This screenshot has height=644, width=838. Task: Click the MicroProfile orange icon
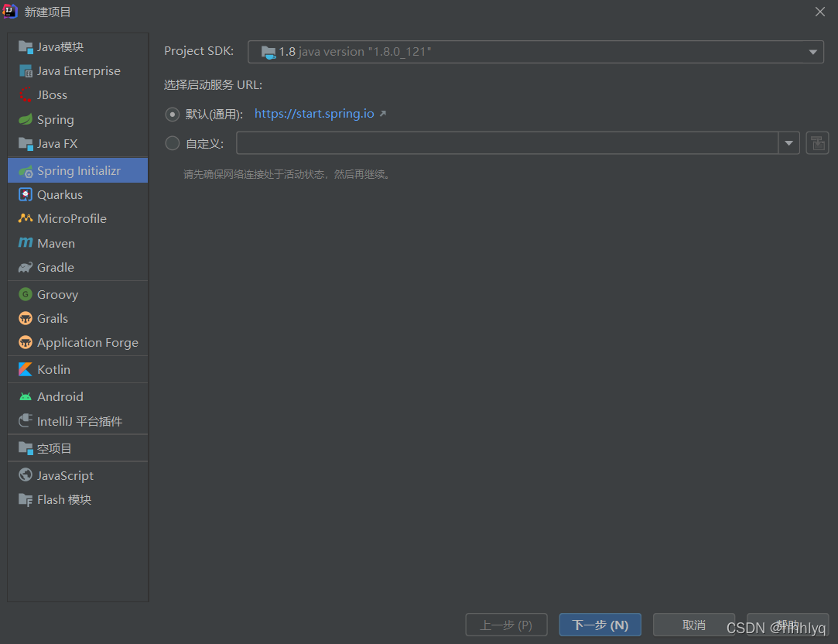click(x=25, y=218)
